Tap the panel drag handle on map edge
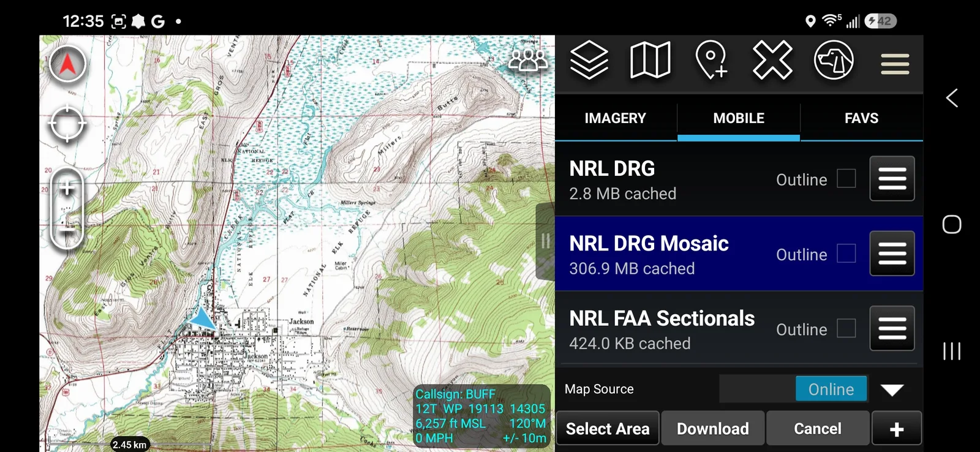980x452 pixels. [x=545, y=241]
